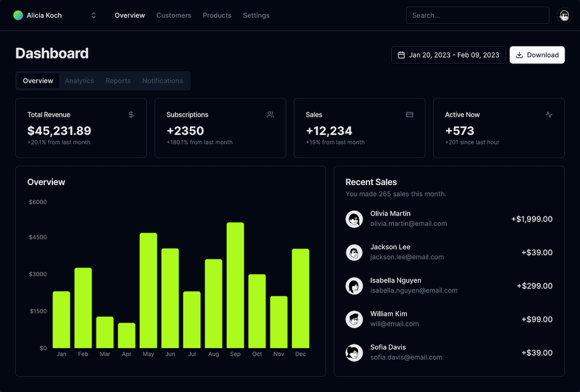Open the user avatar menu in the top-right corner
Viewport: 580px width, 392px height.
[x=564, y=15]
